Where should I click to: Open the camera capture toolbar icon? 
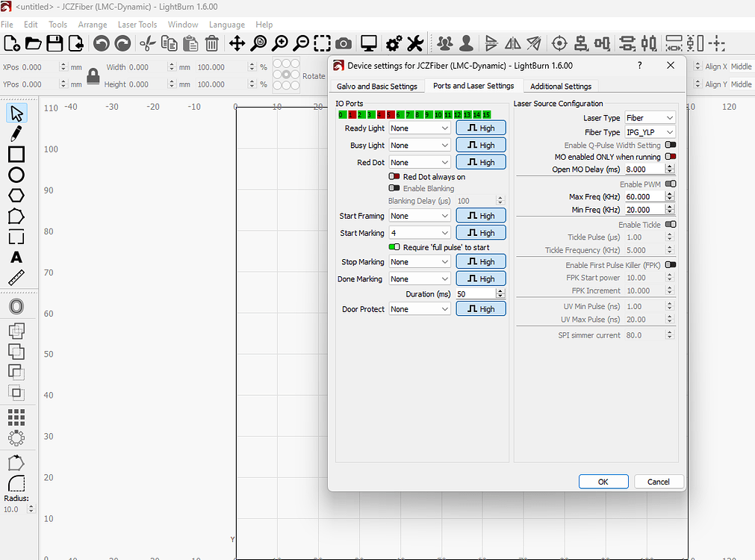pos(343,43)
